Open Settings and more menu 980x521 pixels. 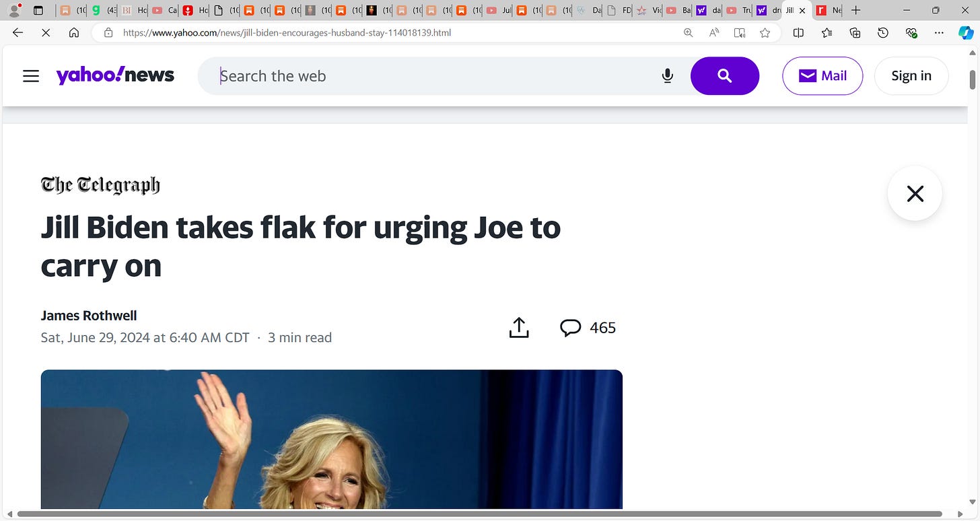(x=939, y=32)
